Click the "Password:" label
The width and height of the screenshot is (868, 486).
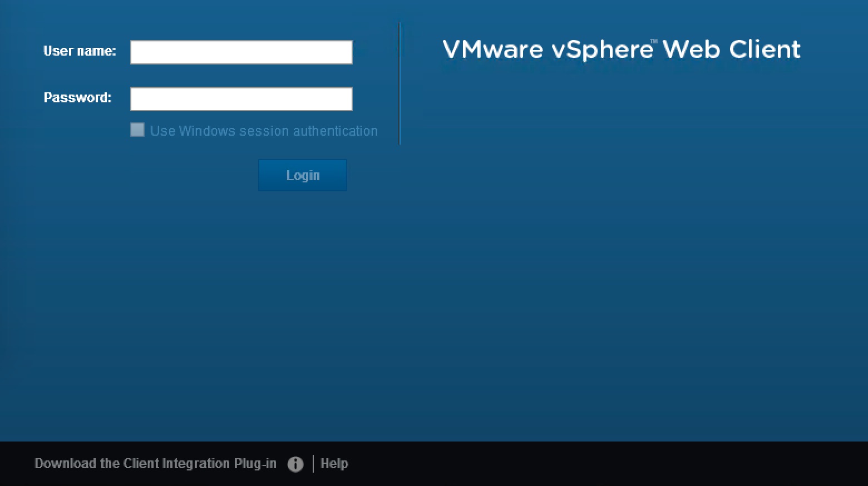[x=78, y=98]
